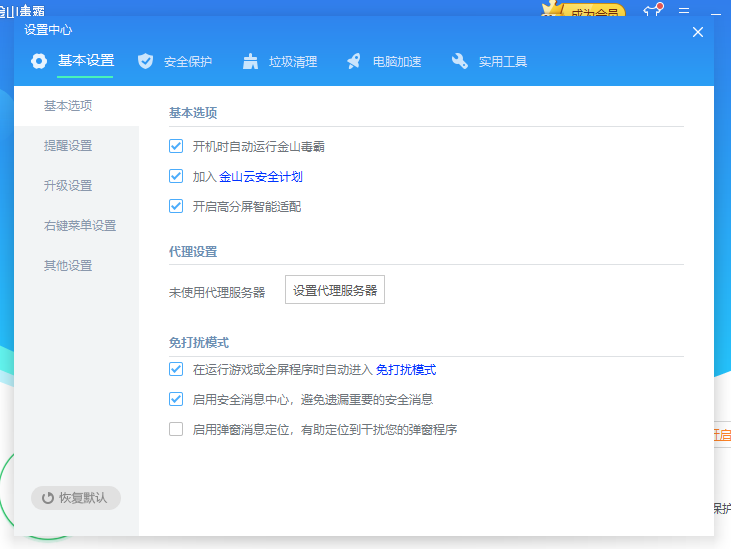Screen dimensions: 731x549
Task: Click the broom icon for 垃圾清理
Action: click(250, 61)
